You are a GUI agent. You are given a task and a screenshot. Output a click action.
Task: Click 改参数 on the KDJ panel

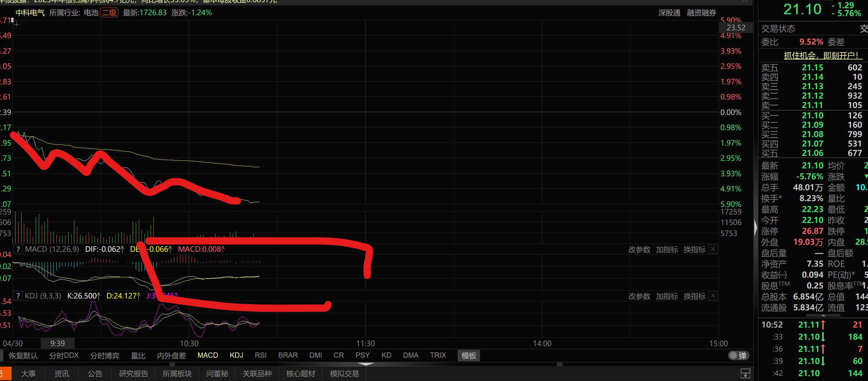pos(639,296)
